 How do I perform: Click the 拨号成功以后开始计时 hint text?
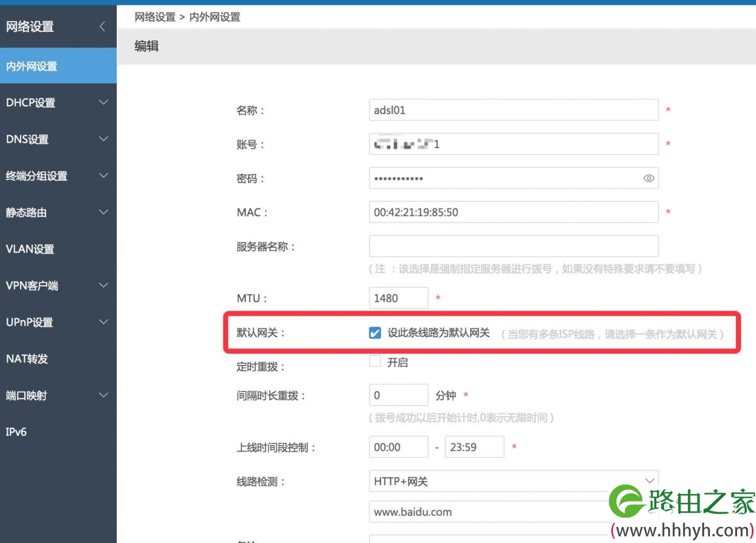(462, 418)
